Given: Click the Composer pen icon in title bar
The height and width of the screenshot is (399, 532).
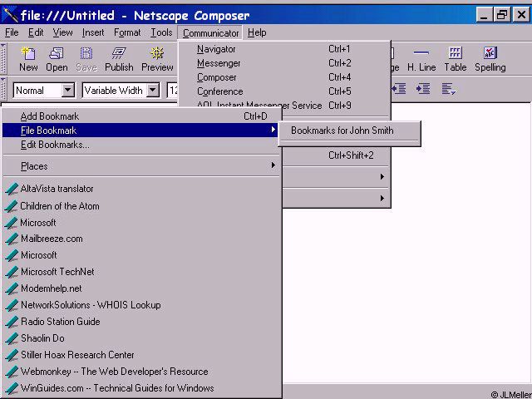Looking at the screenshot, I should [x=10, y=15].
